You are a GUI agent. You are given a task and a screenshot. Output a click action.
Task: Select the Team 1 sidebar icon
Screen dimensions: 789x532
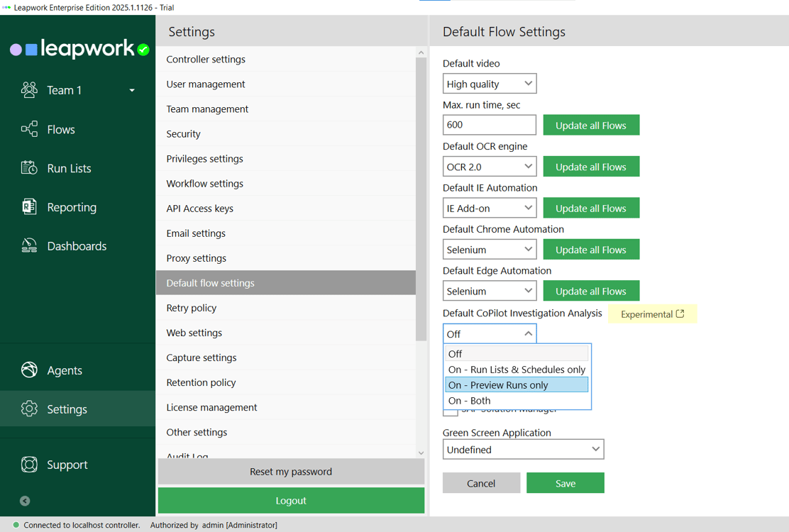(x=29, y=89)
